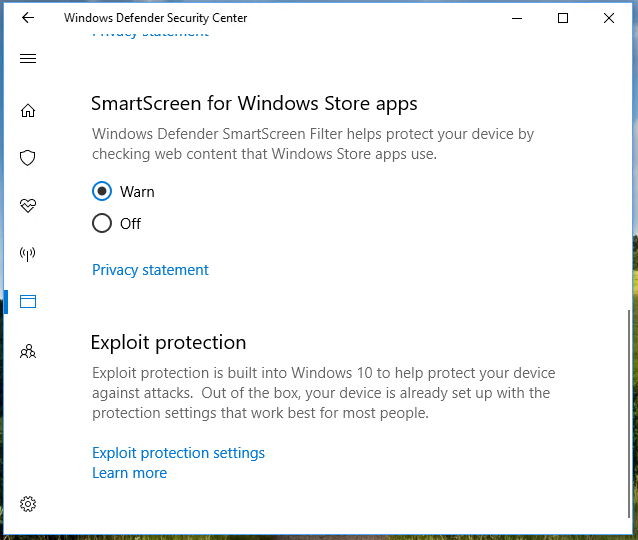This screenshot has height=540, width=638.
Task: Select the Off radio button
Action: (102, 223)
